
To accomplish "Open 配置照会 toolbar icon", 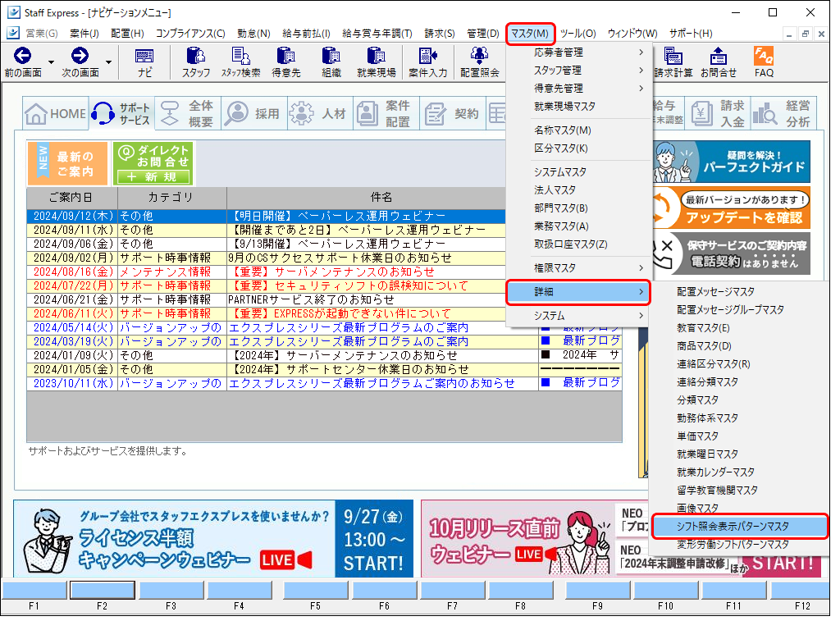I will 479,62.
